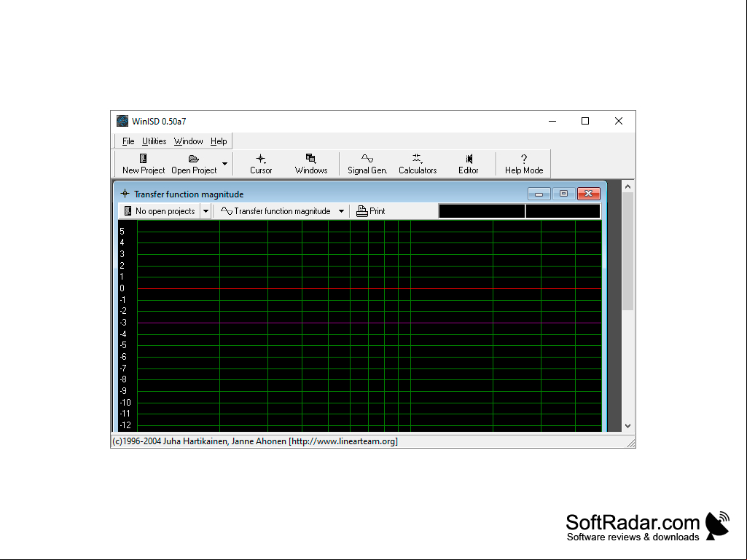Viewport: 747px width, 560px height.
Task: Launch the Signal Gen. tool
Action: click(x=367, y=164)
